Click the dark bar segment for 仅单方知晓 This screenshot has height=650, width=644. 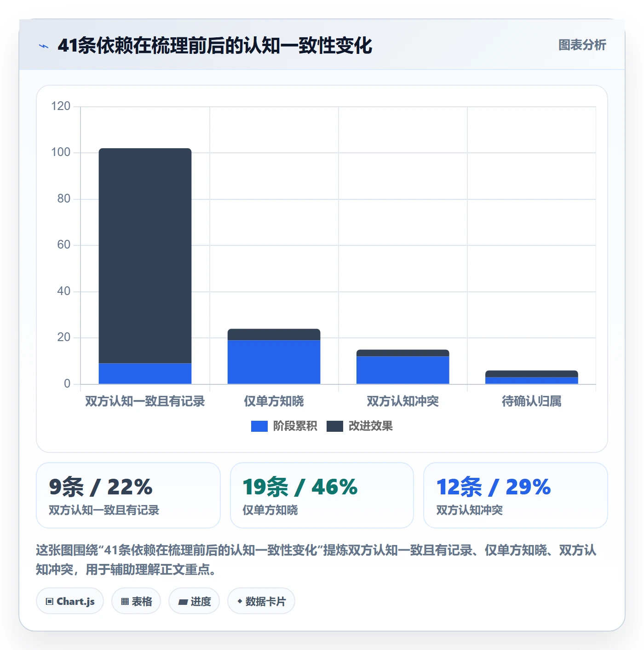pos(274,335)
